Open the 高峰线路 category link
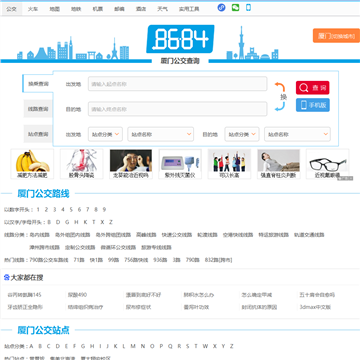This screenshot has width=360, height=360. [x=146, y=235]
